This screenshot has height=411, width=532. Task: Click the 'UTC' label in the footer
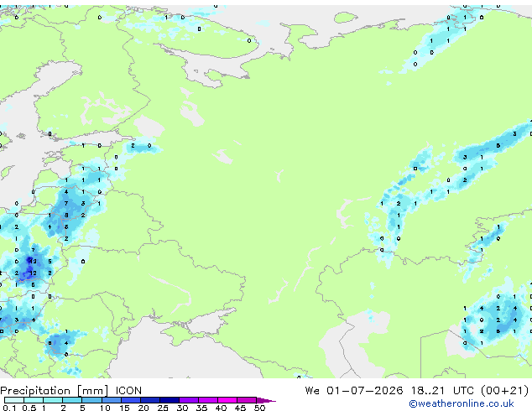tap(463, 391)
